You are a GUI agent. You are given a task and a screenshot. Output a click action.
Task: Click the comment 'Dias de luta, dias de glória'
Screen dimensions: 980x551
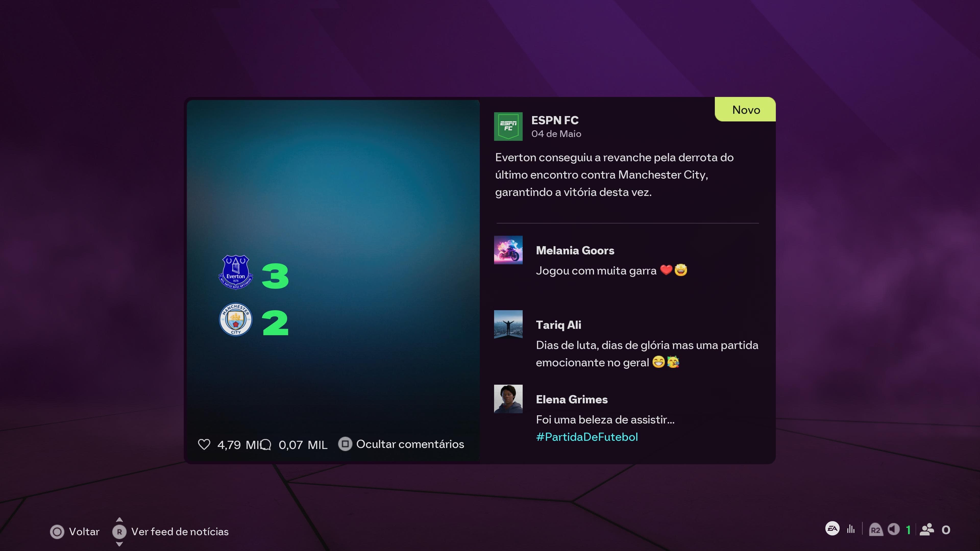click(647, 354)
